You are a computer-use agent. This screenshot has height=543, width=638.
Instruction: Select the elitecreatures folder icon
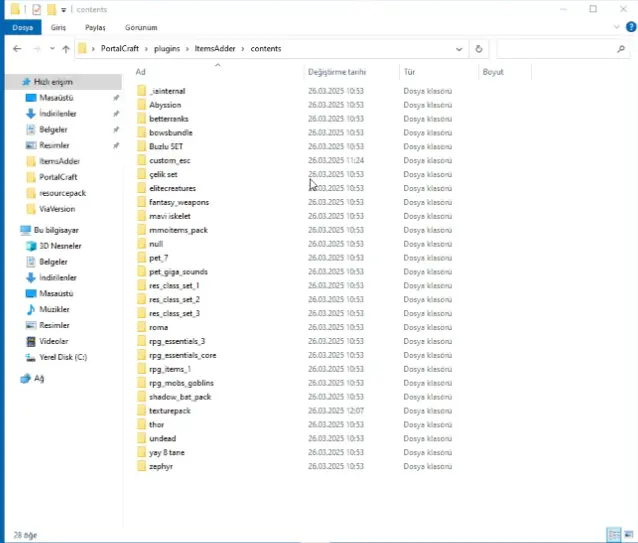pyautogui.click(x=141, y=188)
